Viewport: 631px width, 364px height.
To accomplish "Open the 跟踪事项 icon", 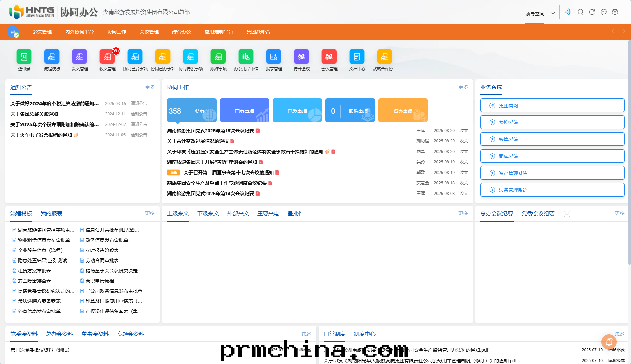I will 218,57.
